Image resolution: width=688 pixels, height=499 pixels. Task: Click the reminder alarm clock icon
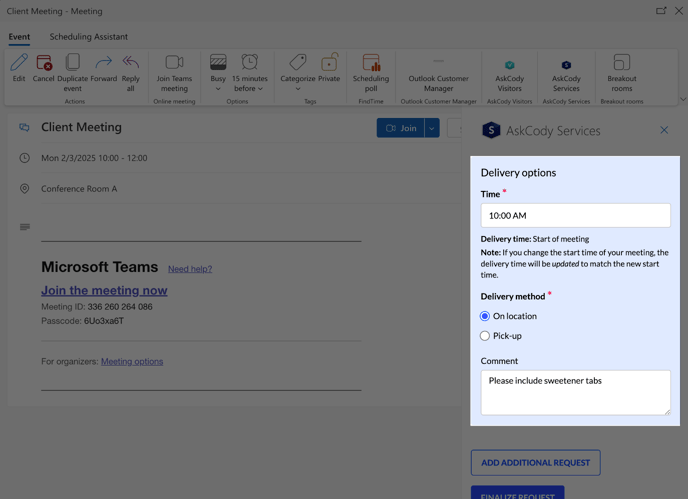250,62
